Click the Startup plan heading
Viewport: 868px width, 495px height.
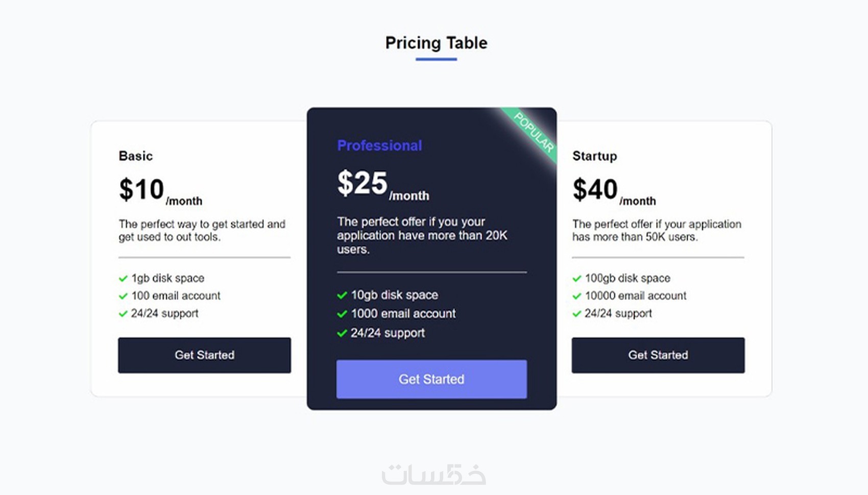pos(594,157)
